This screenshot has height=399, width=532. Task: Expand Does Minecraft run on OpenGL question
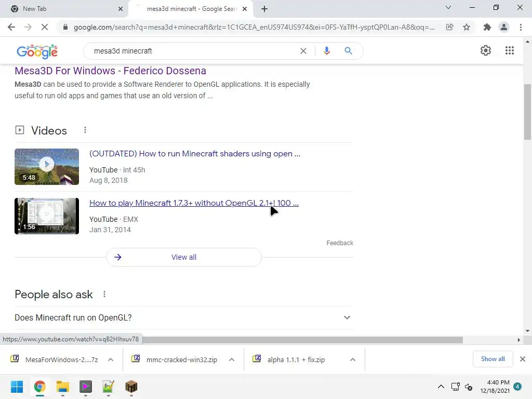click(x=184, y=317)
